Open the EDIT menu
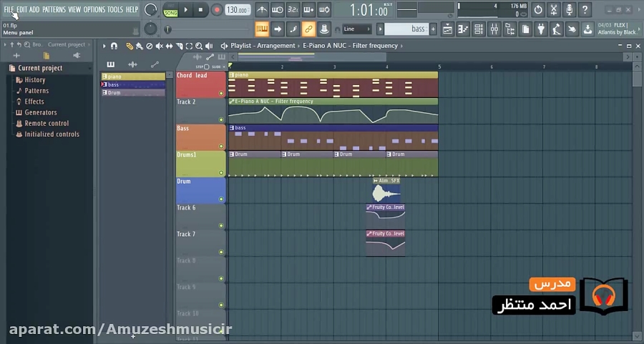The height and width of the screenshot is (344, 644). (x=21, y=9)
